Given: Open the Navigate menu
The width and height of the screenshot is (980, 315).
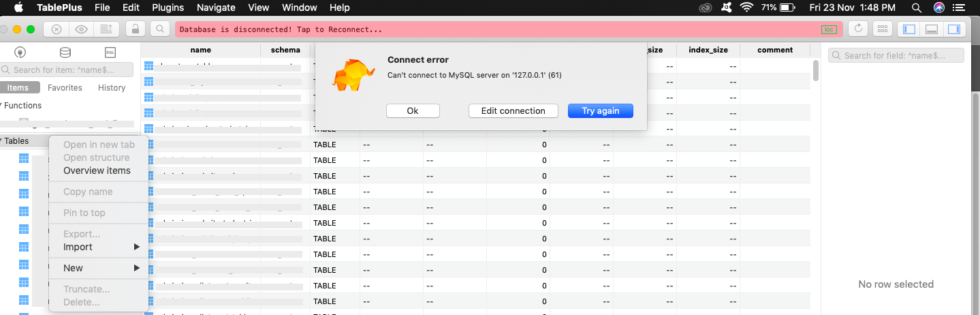Looking at the screenshot, I should (216, 7).
